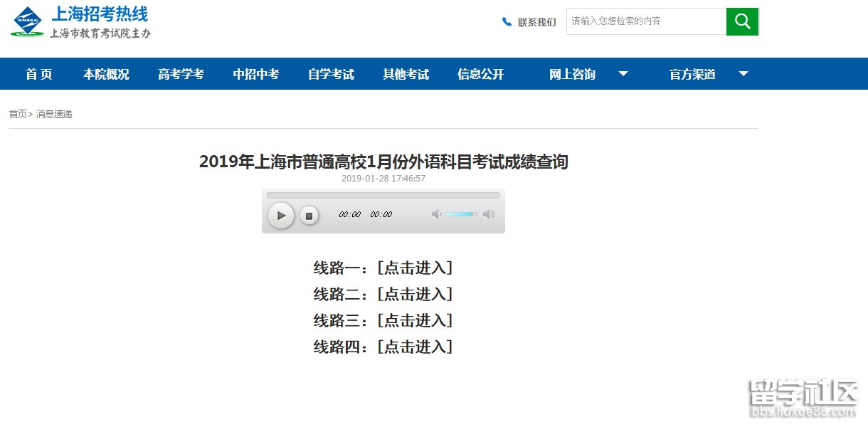Viewport: 868px width, 427px height.
Task: Expand the 网上咨询 dropdown arrow
Action: 623,74
